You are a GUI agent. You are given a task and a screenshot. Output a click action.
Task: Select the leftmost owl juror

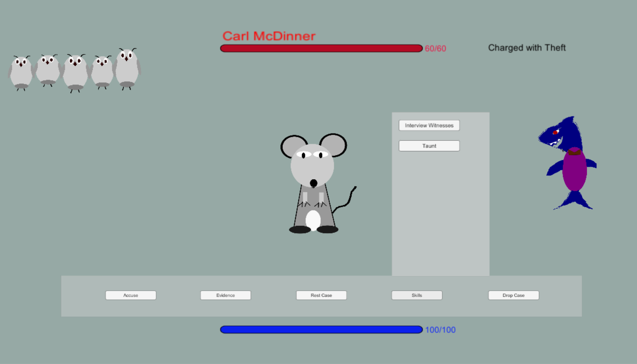pos(21,73)
